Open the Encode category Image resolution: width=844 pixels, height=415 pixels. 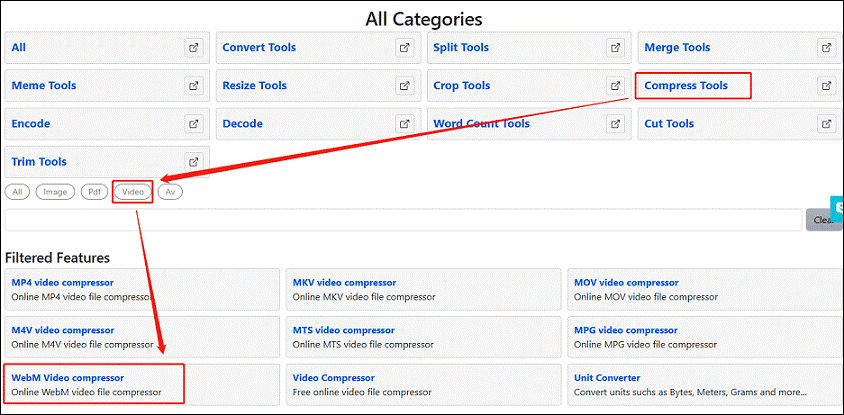[x=31, y=124]
